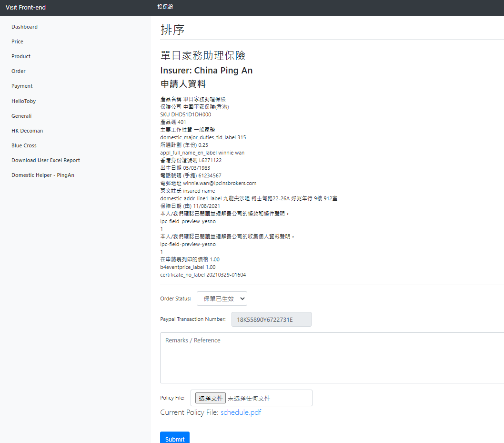The image size is (504, 443).
Task: Click ID number L6271122 text
Action: pyautogui.click(x=210, y=160)
